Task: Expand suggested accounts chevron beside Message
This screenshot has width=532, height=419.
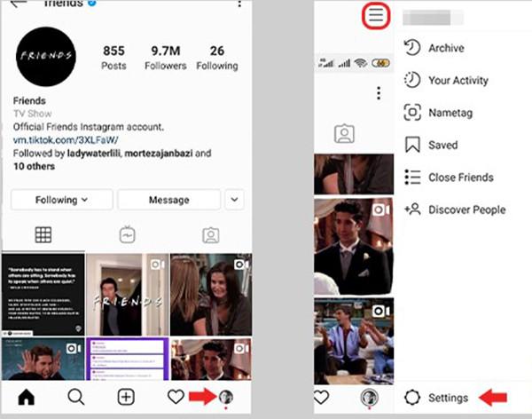Action: click(x=234, y=200)
